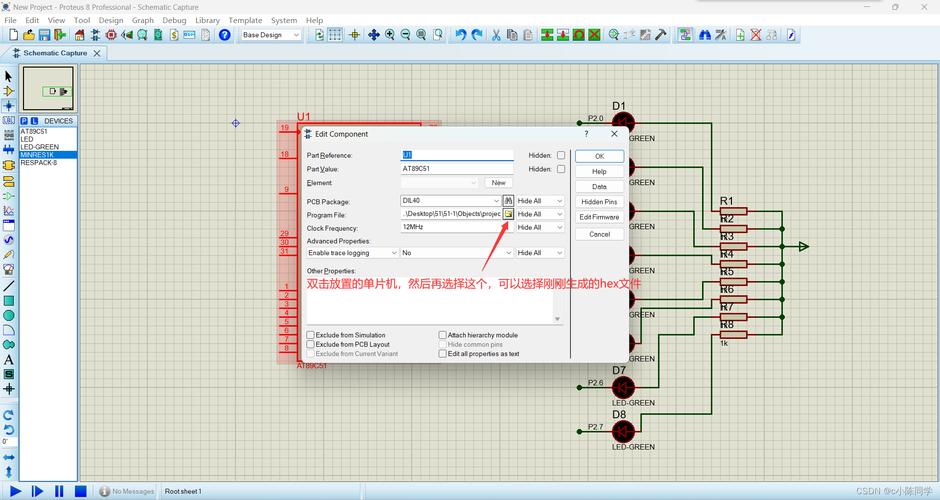940x500 pixels.
Task: Click binoculars icon next to PCB Package
Action: coord(508,201)
